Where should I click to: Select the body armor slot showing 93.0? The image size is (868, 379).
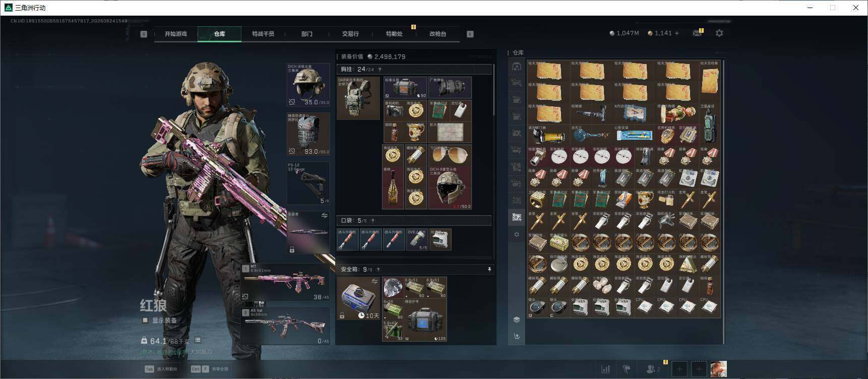(308, 134)
